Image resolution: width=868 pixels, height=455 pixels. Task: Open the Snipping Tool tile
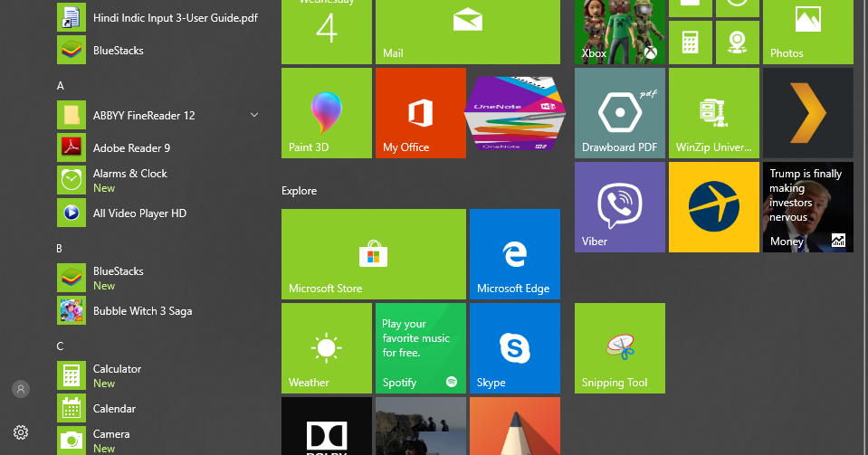620,348
